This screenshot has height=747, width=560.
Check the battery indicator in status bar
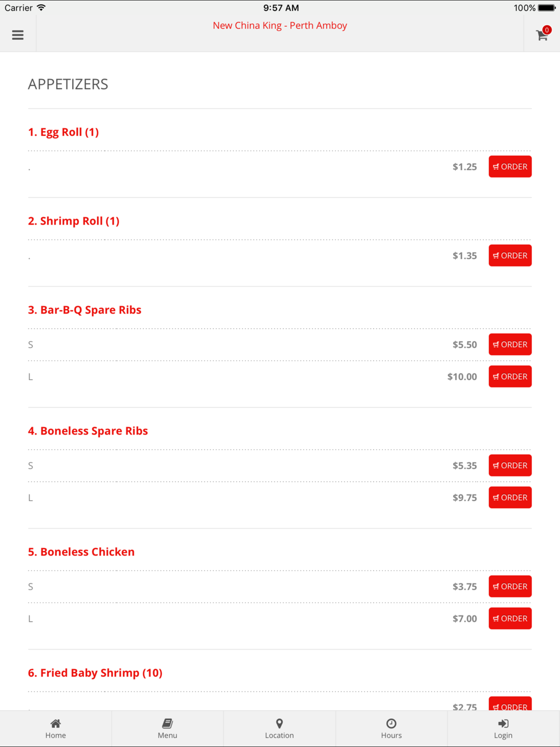547,8
